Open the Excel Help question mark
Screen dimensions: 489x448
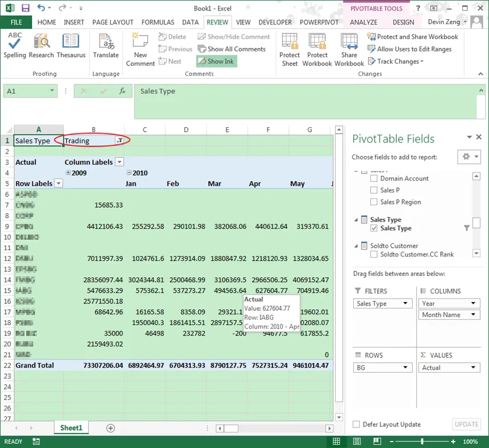point(418,8)
